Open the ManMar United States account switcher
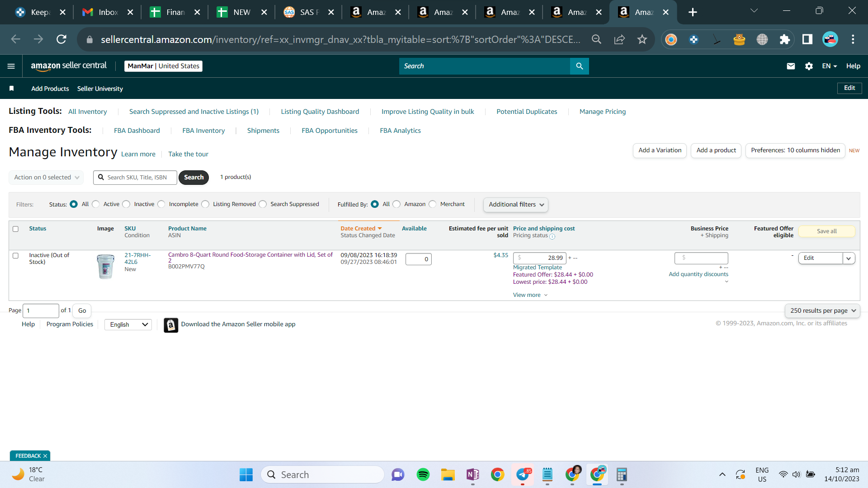This screenshot has height=488, width=868. click(x=163, y=66)
